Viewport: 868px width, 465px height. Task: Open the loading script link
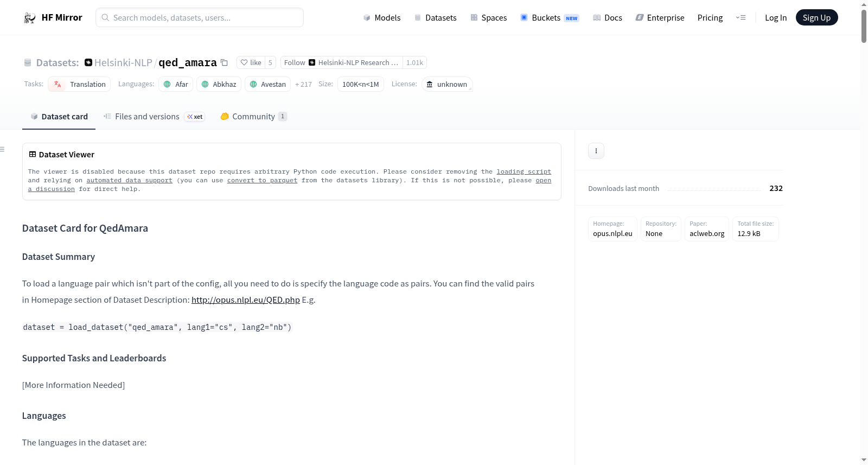[524, 171]
